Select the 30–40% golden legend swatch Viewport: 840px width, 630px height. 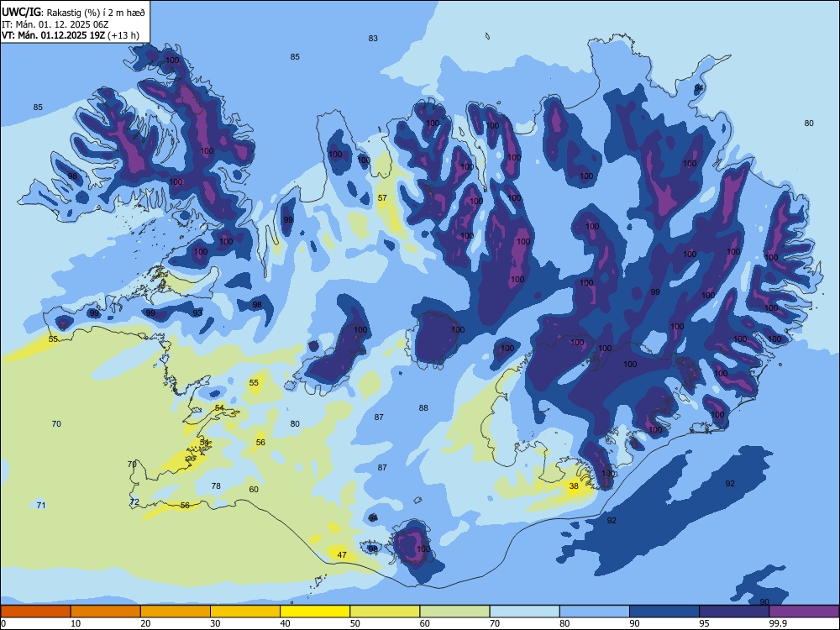(x=245, y=612)
